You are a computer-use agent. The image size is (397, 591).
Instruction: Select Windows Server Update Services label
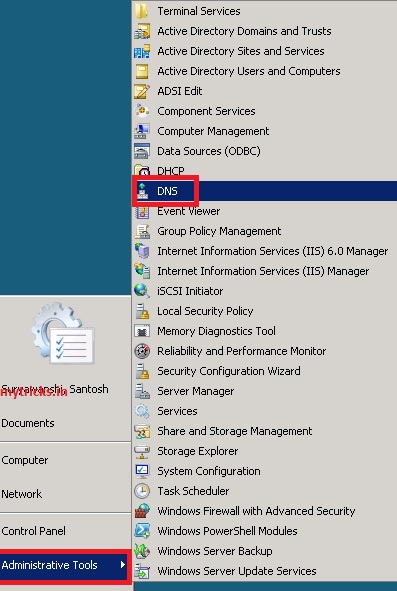coord(237,571)
